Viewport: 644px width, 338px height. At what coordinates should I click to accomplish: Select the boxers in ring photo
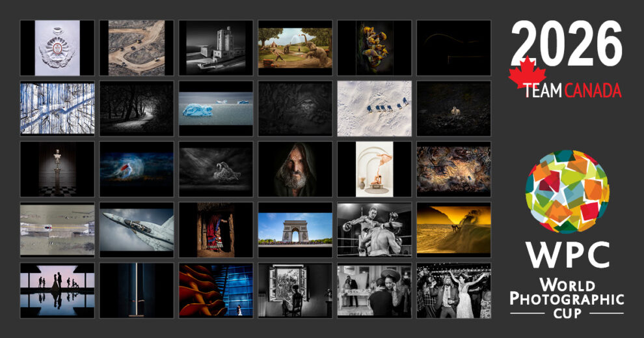pos(374,230)
